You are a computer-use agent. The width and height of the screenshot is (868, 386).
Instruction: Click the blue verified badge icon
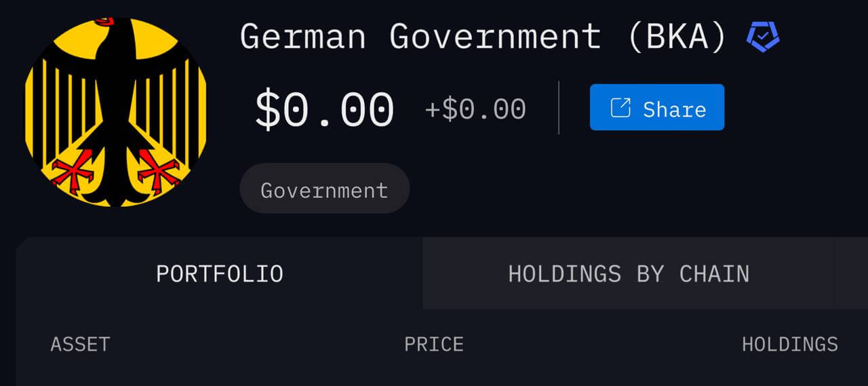click(x=763, y=37)
